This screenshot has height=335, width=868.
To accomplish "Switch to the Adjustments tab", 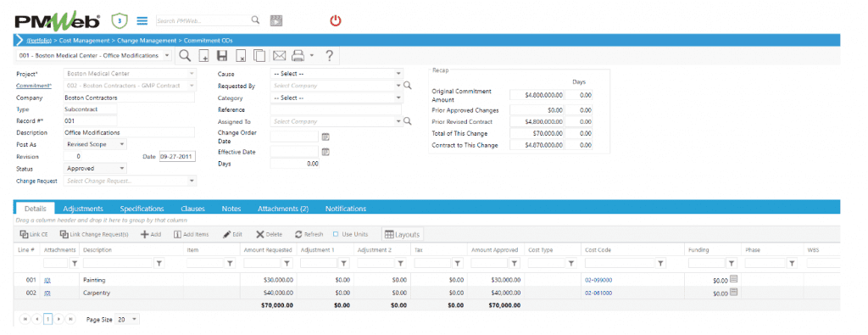I will [x=83, y=209].
